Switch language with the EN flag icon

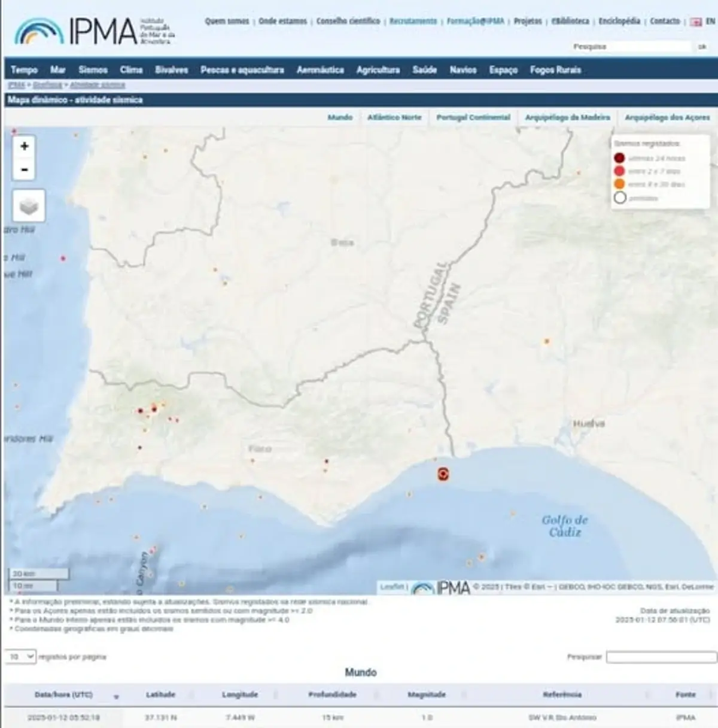click(696, 22)
